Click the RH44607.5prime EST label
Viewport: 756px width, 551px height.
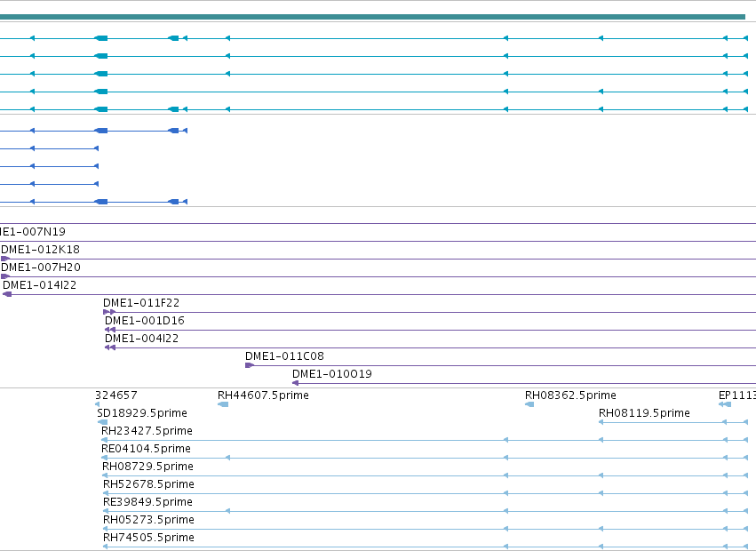263,395
